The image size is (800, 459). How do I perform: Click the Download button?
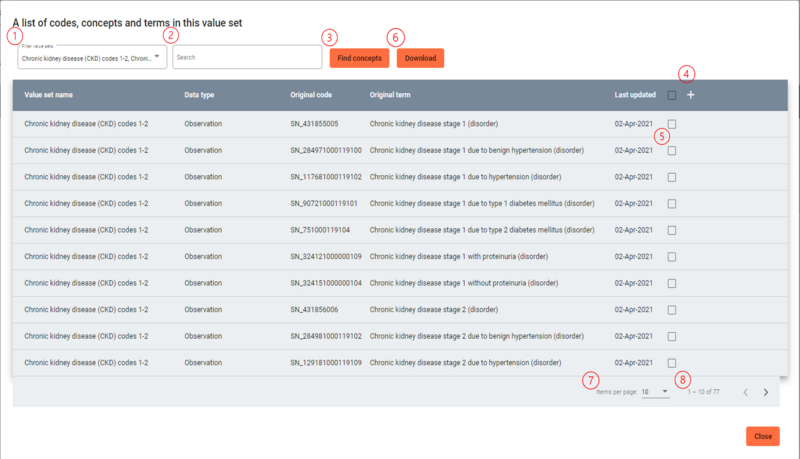click(x=420, y=58)
